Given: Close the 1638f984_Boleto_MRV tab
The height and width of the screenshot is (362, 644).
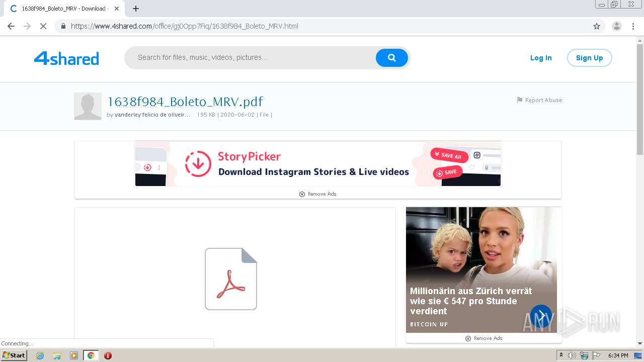Looking at the screenshot, I should click(117, 9).
